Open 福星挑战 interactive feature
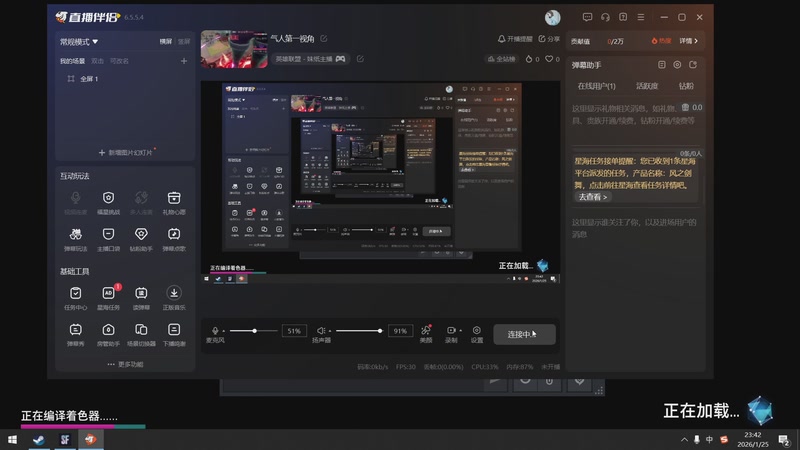This screenshot has height=450, width=800. 108,202
